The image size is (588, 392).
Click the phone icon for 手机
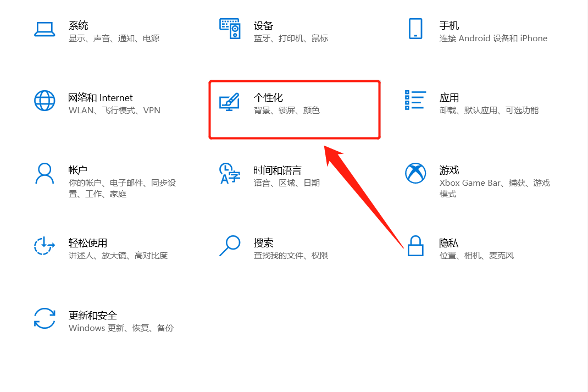coord(415,29)
